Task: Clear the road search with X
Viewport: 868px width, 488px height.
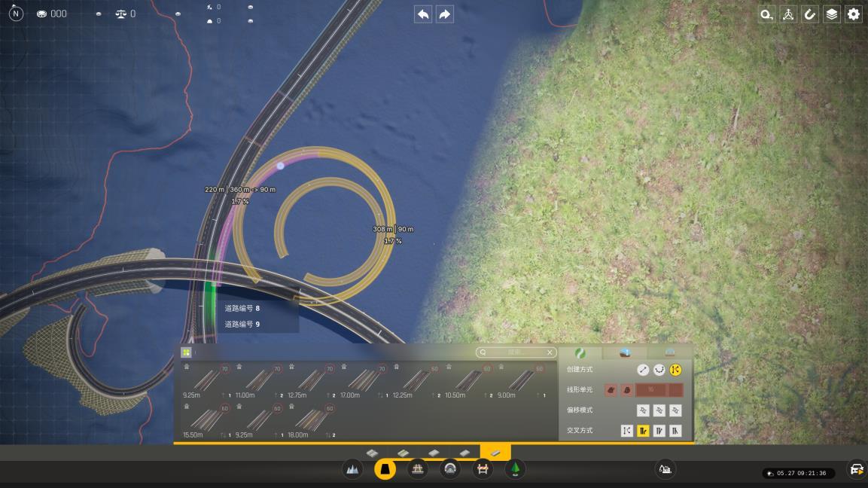Action: (x=550, y=352)
